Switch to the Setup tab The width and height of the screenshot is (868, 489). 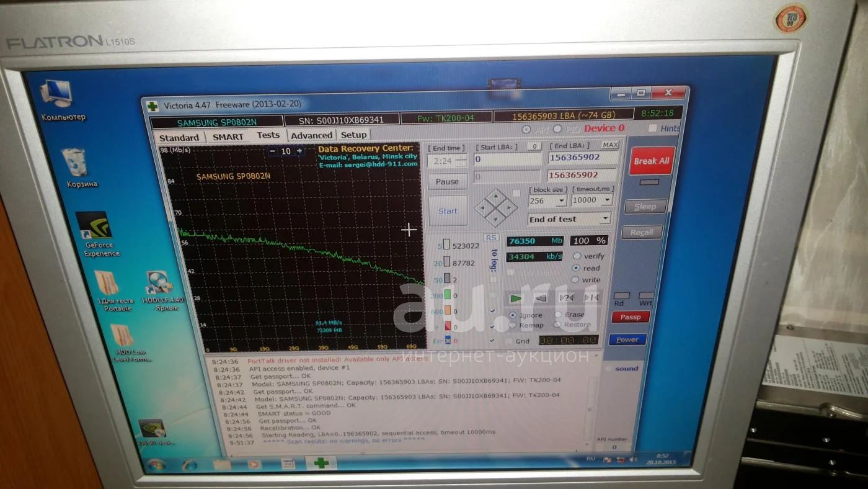click(353, 135)
